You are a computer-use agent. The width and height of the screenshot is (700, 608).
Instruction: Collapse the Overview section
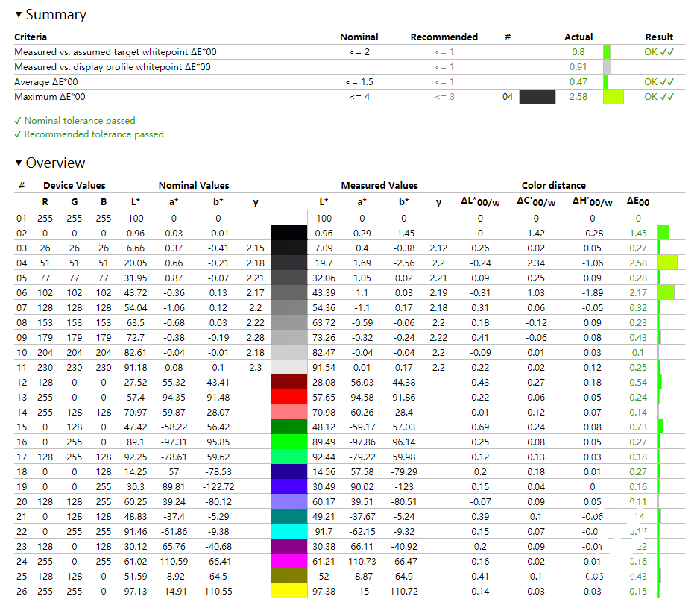click(19, 163)
